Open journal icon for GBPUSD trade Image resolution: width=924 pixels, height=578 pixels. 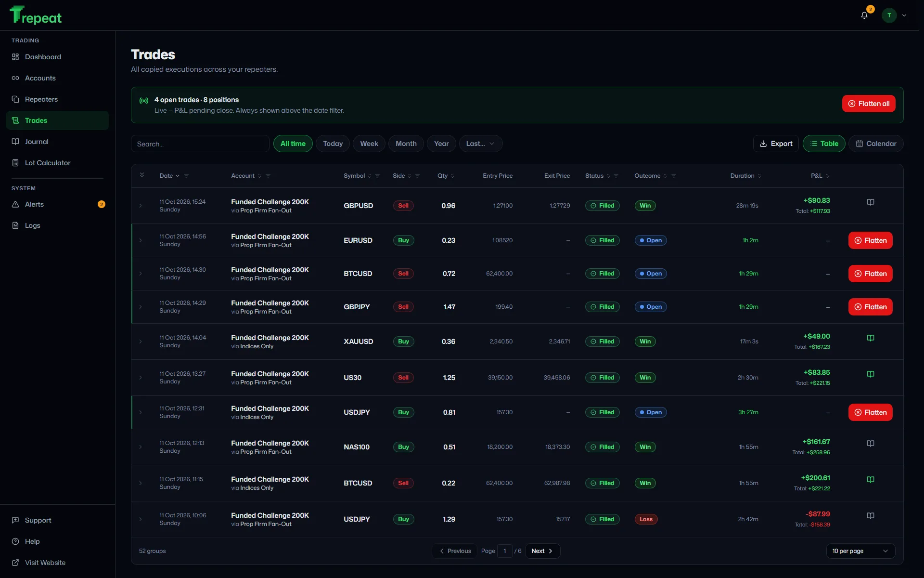(871, 202)
